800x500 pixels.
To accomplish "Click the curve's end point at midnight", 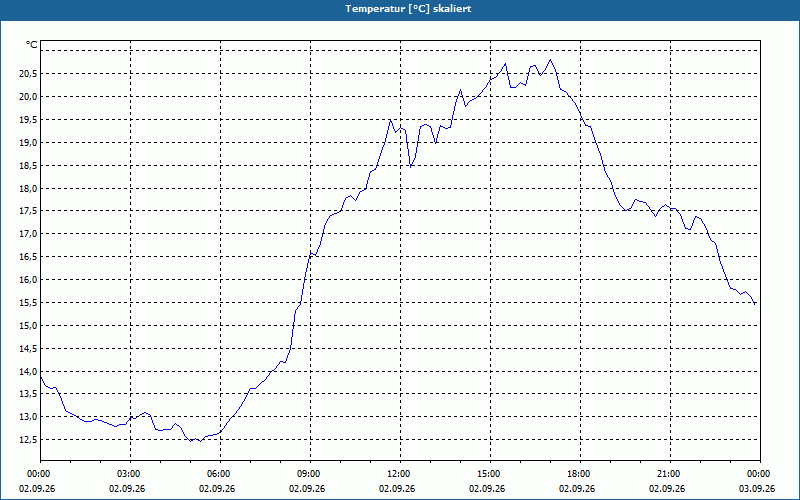I will coord(755,304).
